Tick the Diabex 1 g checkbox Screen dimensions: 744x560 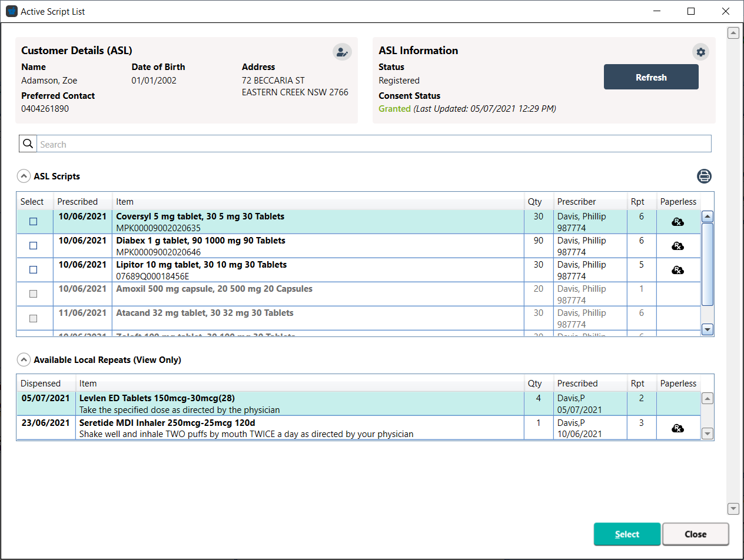(33, 246)
